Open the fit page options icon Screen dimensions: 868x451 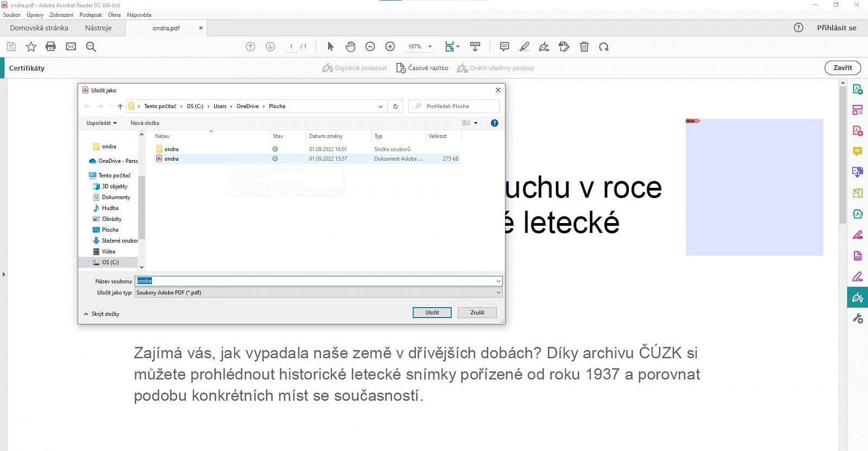(x=451, y=47)
